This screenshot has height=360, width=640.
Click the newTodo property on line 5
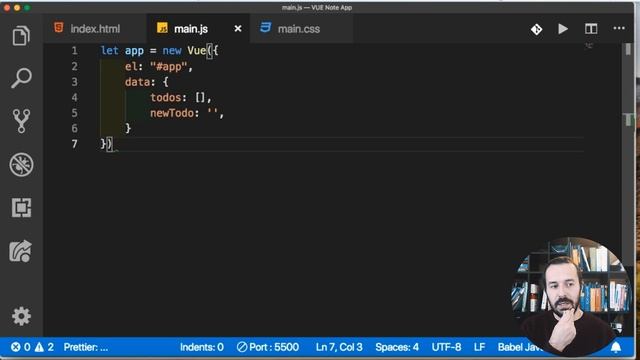171,113
